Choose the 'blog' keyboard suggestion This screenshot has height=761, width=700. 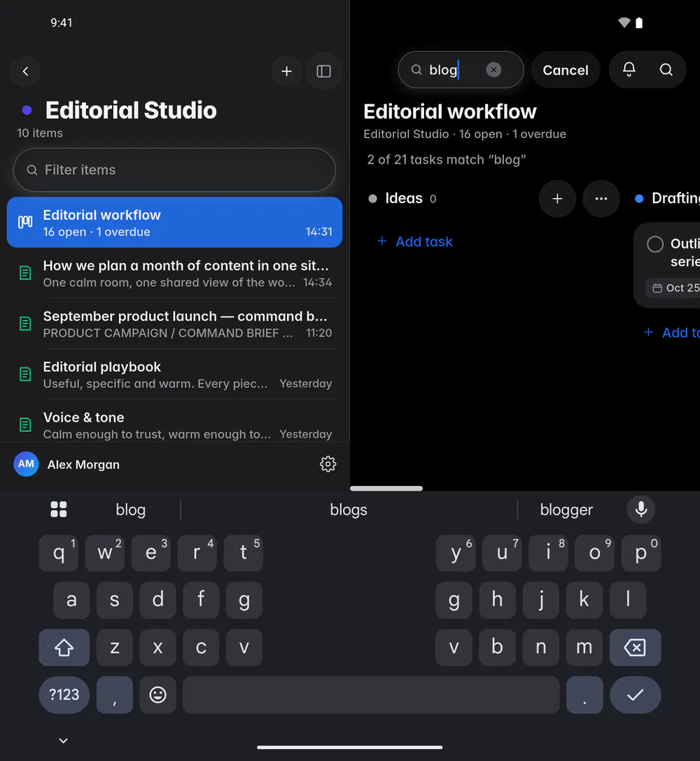[x=130, y=510]
